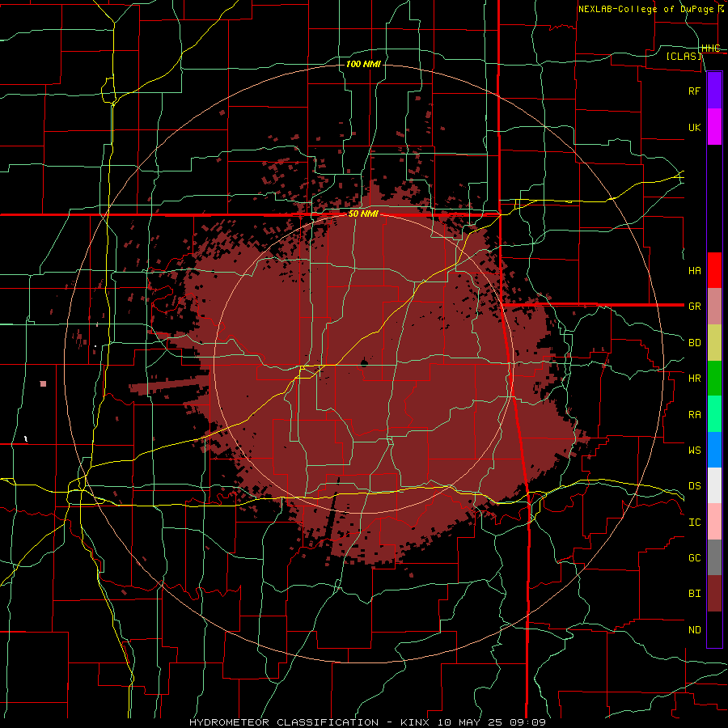Screen dimensions: 728x728
Task: Click the GC legend label
Action: click(x=694, y=558)
